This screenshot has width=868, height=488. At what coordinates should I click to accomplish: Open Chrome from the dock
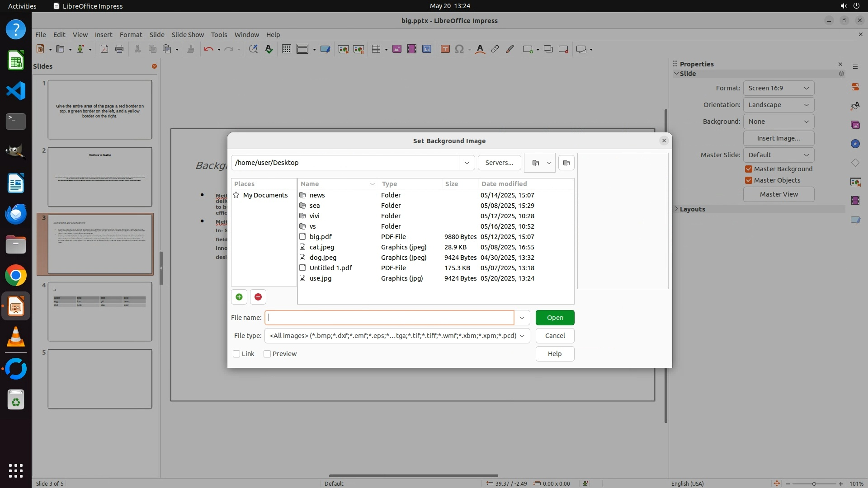[x=16, y=276]
